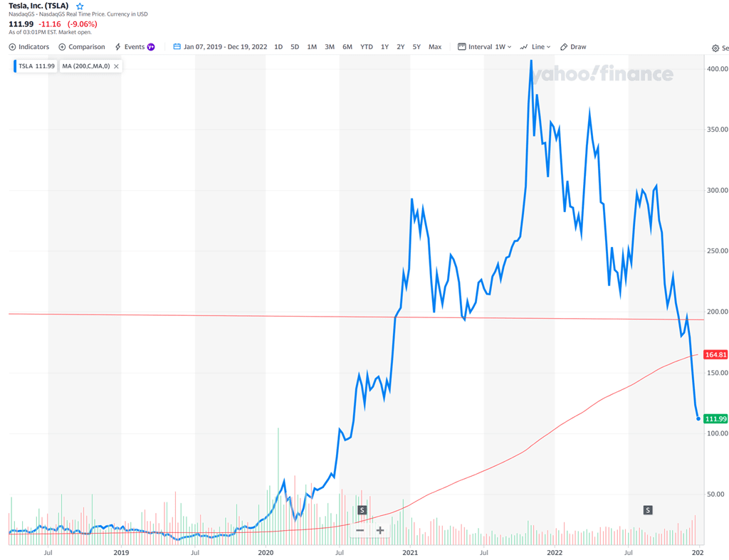
Task: Add Tesla to watchlist with star icon
Action: [x=80, y=6]
